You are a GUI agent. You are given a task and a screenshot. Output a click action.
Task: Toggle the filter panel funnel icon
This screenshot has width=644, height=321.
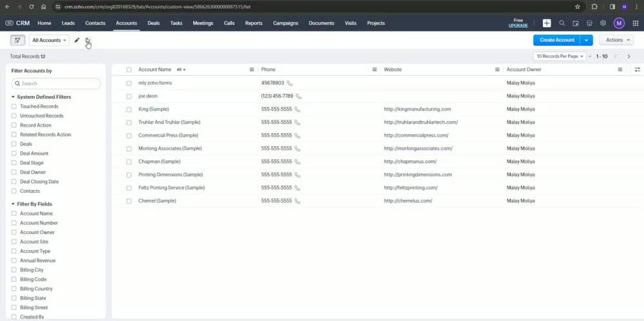17,40
